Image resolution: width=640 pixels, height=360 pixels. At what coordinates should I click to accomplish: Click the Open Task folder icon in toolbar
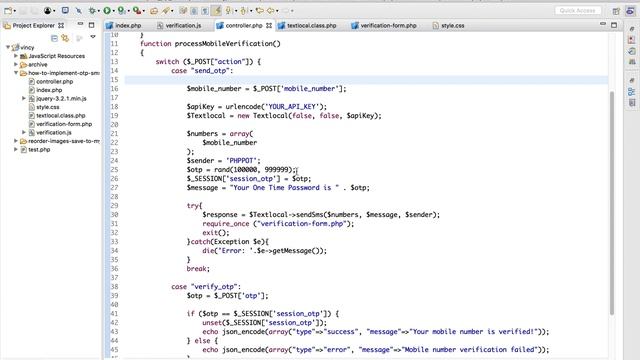[x=153, y=11]
